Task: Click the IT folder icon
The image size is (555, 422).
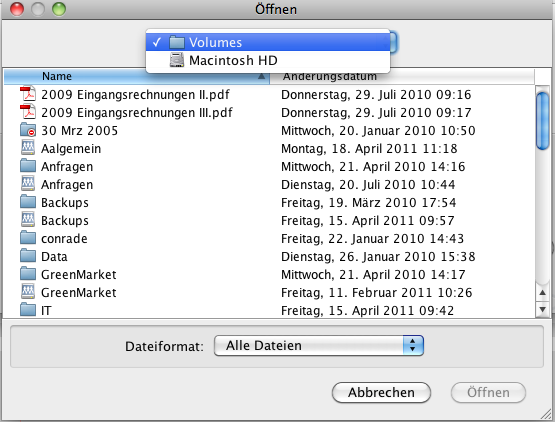Action: [28, 310]
